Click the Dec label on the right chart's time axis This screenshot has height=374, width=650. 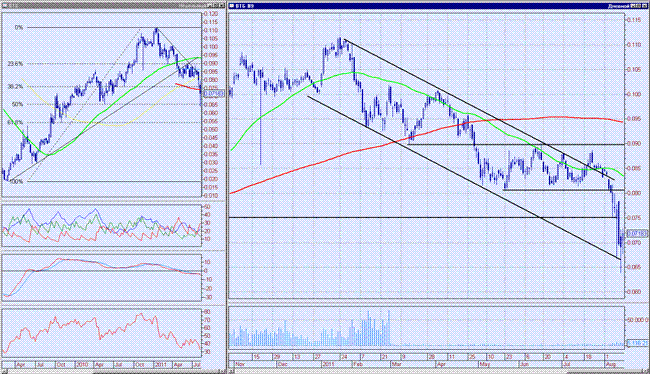point(284,364)
